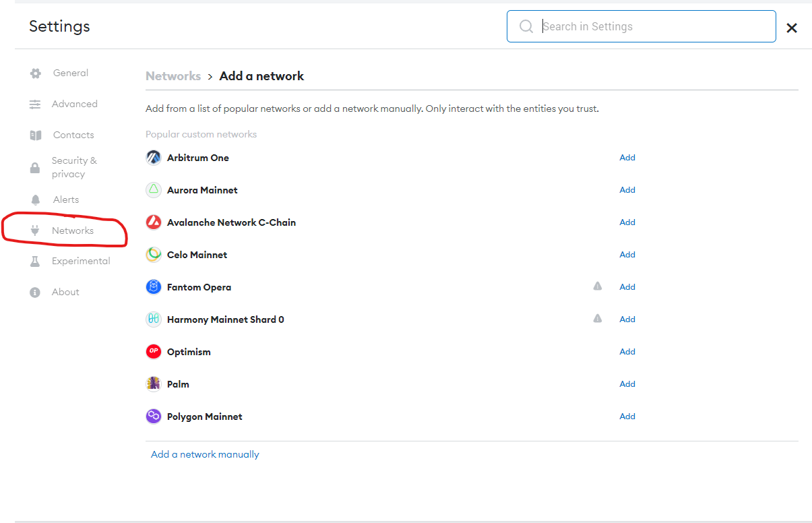
Task: Click the warning icon beside Fantom Opera
Action: pyautogui.click(x=597, y=286)
